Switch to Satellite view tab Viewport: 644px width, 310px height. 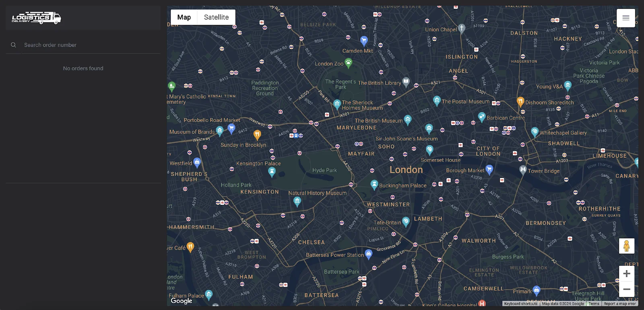point(216,17)
